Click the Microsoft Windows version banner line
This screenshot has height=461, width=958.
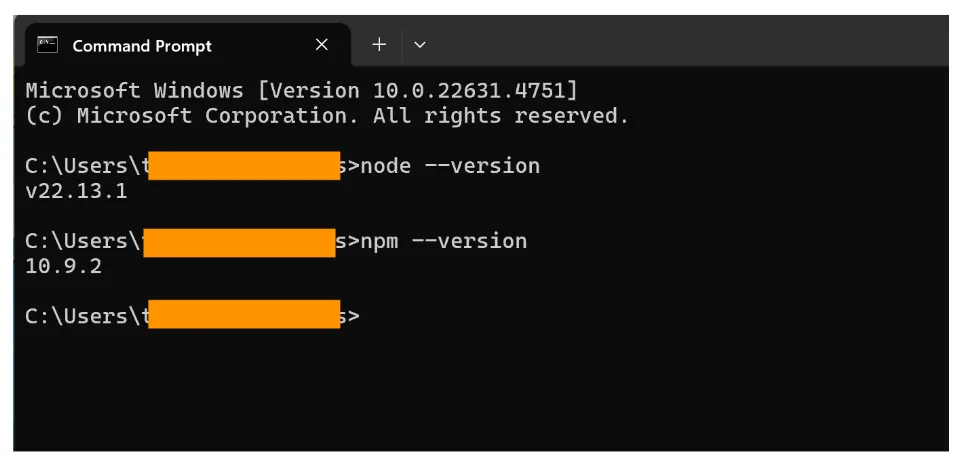[301, 91]
